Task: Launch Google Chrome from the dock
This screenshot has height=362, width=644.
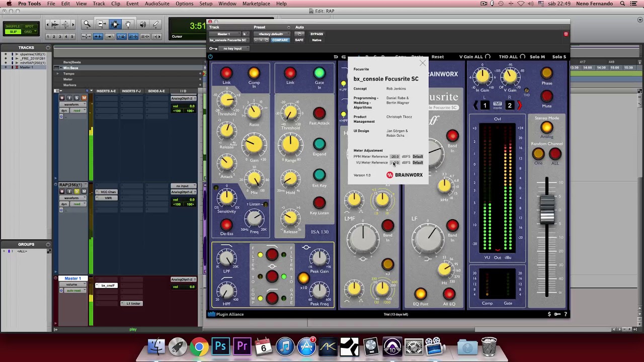Action: 199,346
